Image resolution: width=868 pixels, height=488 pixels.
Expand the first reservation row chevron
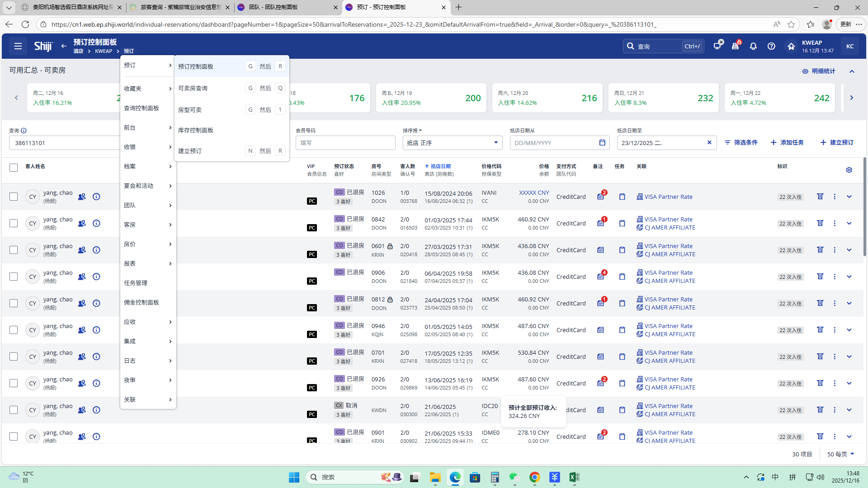pos(849,197)
